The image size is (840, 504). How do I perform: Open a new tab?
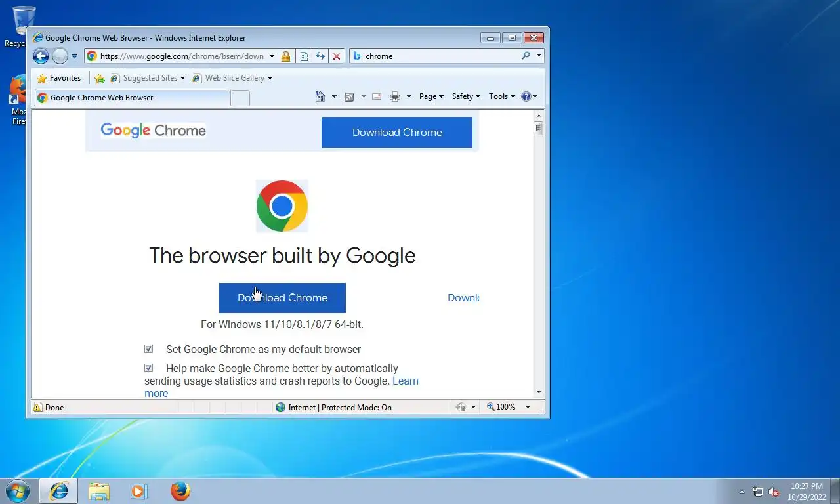tap(240, 98)
